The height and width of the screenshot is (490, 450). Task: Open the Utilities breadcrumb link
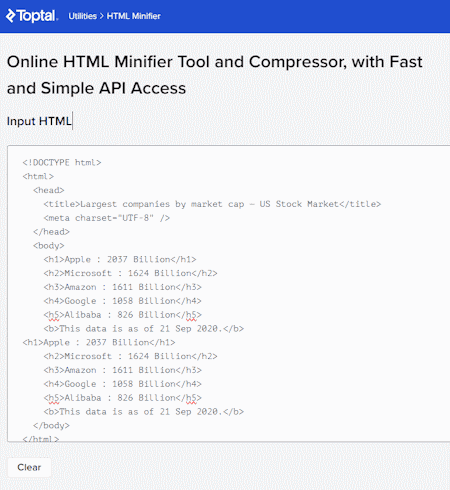pos(82,16)
